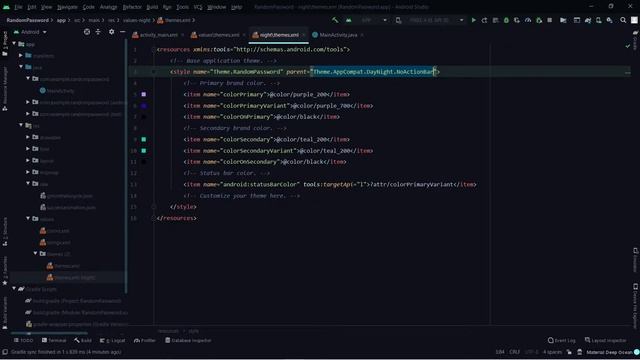Image resolution: width=640 pixels, height=360 pixels.
Task: Click Apply Changes and Restart Activity icon
Action: pos(484,20)
